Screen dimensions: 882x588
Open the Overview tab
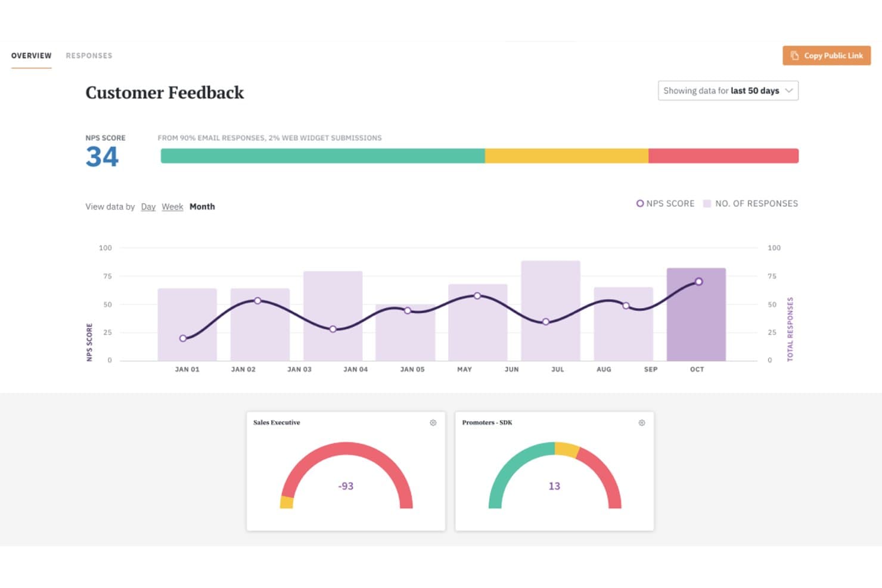click(32, 55)
